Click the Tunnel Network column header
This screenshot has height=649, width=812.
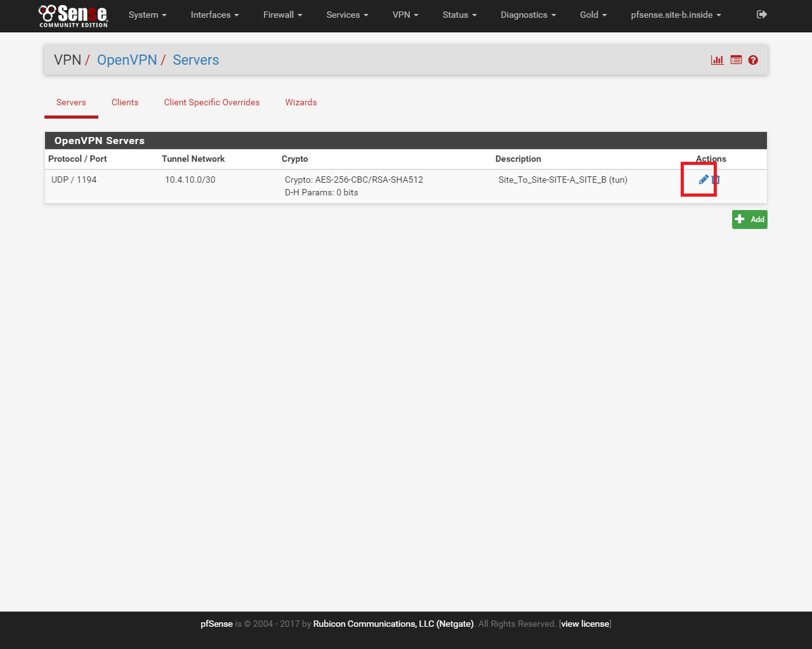click(193, 159)
